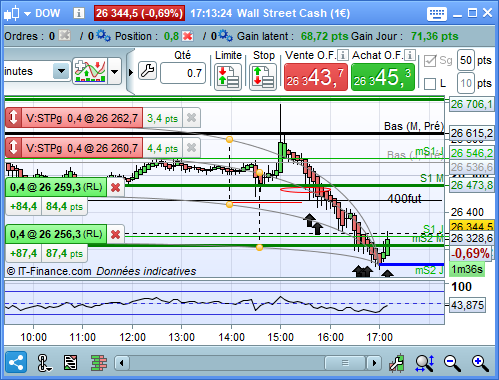The width and height of the screenshot is (499, 380).
Task: Select the 26 615,2 price label
Action: click(472, 133)
